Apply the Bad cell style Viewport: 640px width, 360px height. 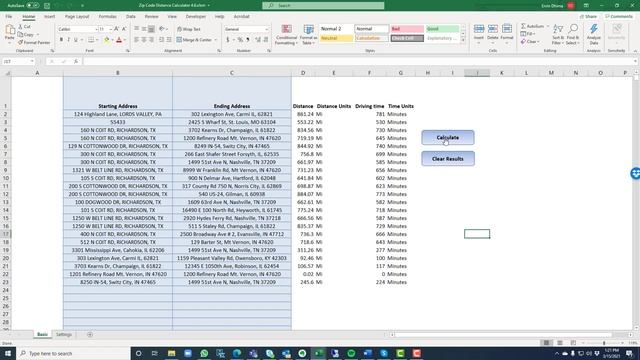pos(407,29)
